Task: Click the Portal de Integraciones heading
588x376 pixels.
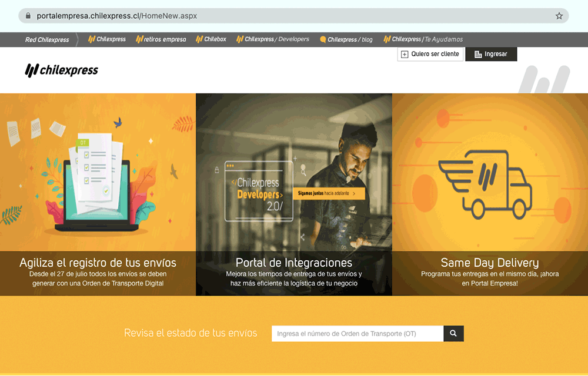Action: [x=294, y=263]
